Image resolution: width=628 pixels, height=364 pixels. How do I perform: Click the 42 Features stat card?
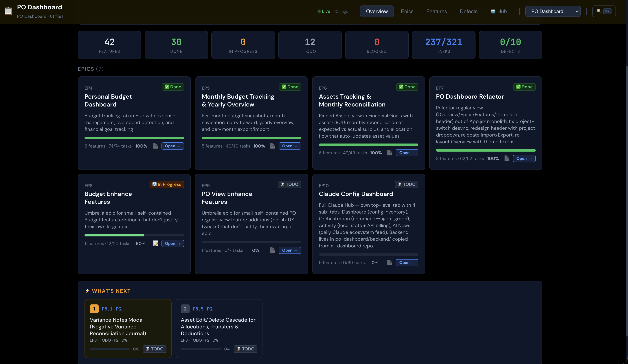pos(109,45)
